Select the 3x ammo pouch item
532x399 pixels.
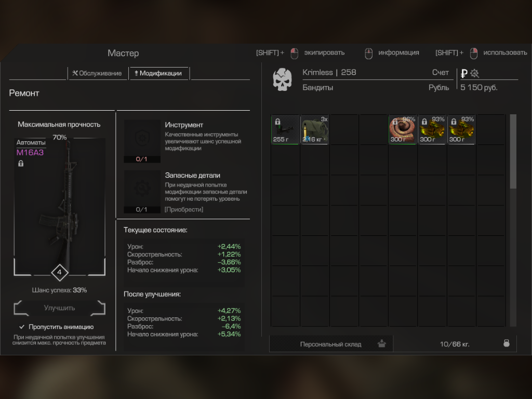314,129
